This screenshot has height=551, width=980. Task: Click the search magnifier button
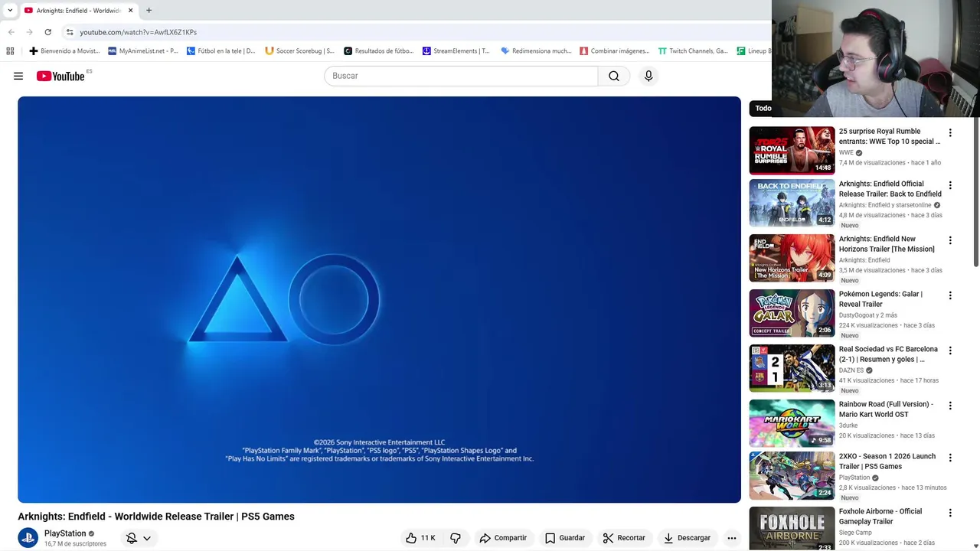point(614,76)
